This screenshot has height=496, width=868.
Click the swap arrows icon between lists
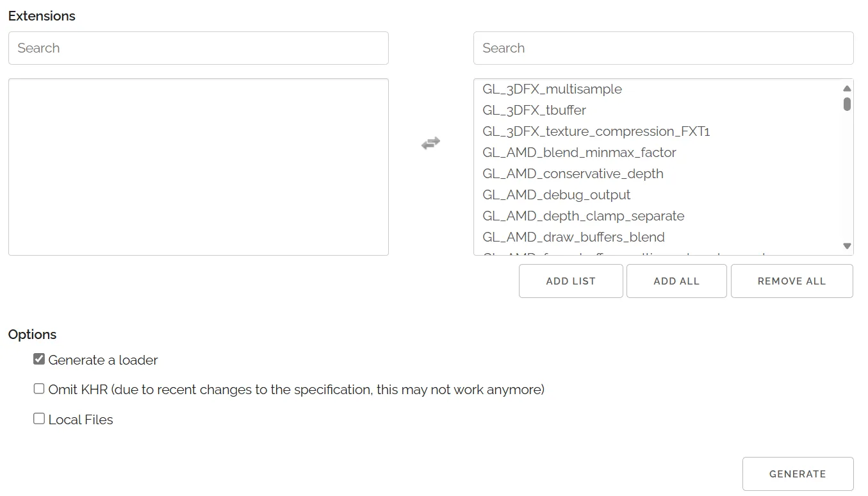430,144
